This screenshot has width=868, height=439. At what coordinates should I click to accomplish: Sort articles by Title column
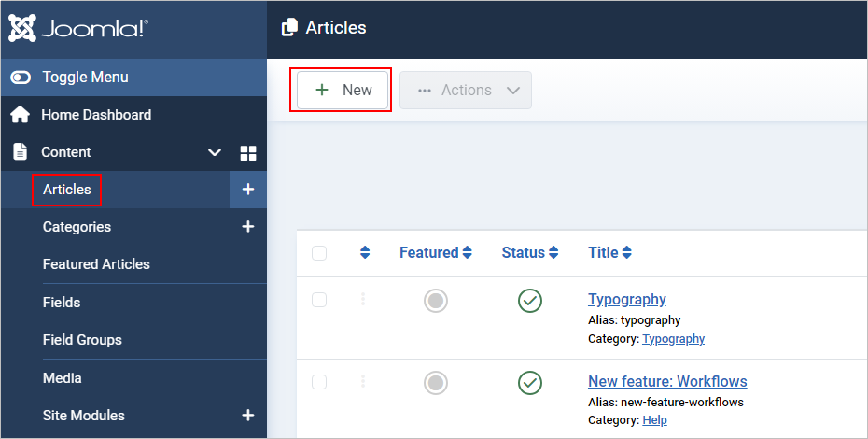pos(609,253)
